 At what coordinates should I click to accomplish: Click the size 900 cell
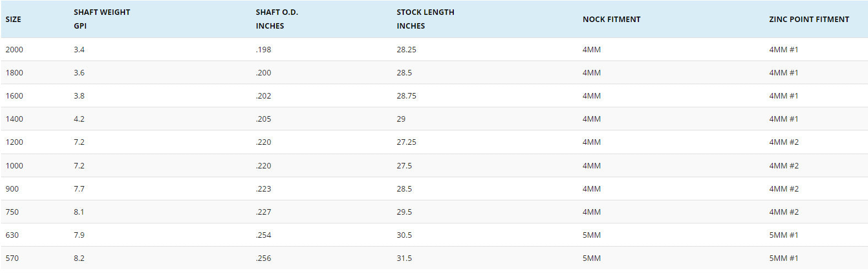click(x=12, y=189)
